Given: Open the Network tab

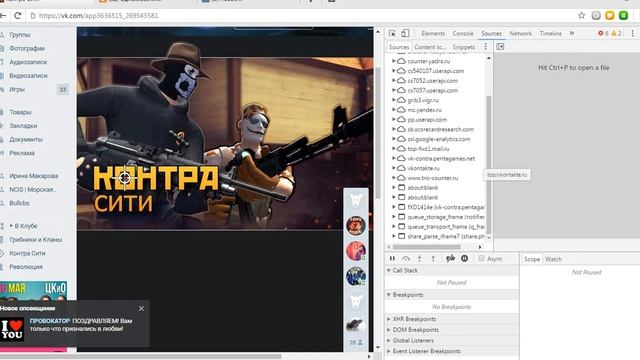Looking at the screenshot, I should click(520, 33).
